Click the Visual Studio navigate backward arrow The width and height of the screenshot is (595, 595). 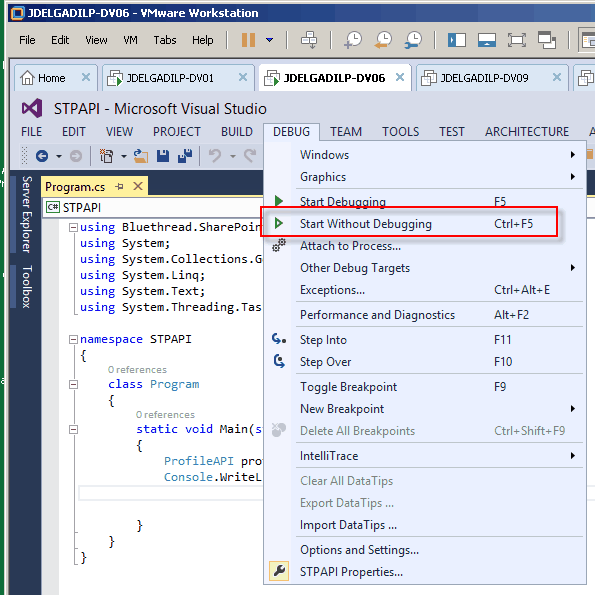pyautogui.click(x=42, y=156)
